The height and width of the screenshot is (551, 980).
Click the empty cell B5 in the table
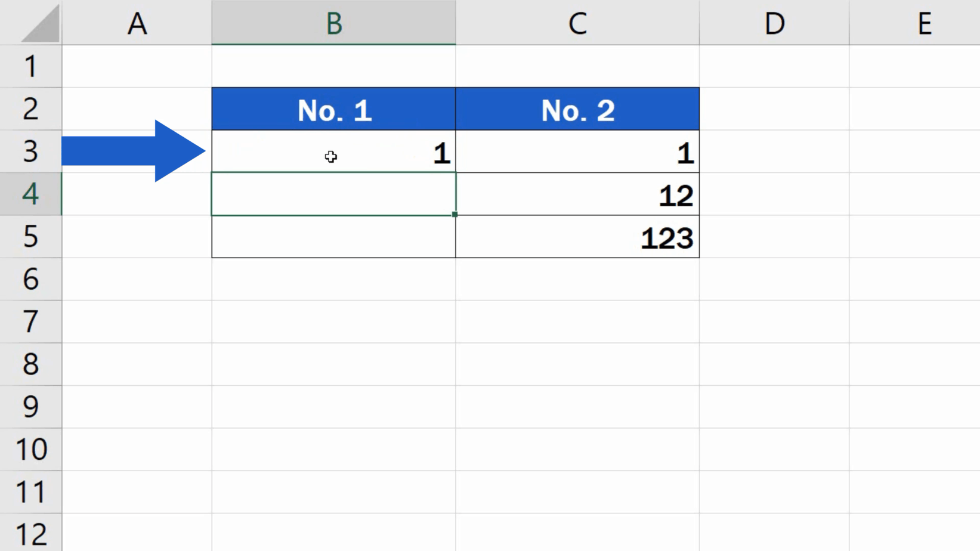pos(333,237)
